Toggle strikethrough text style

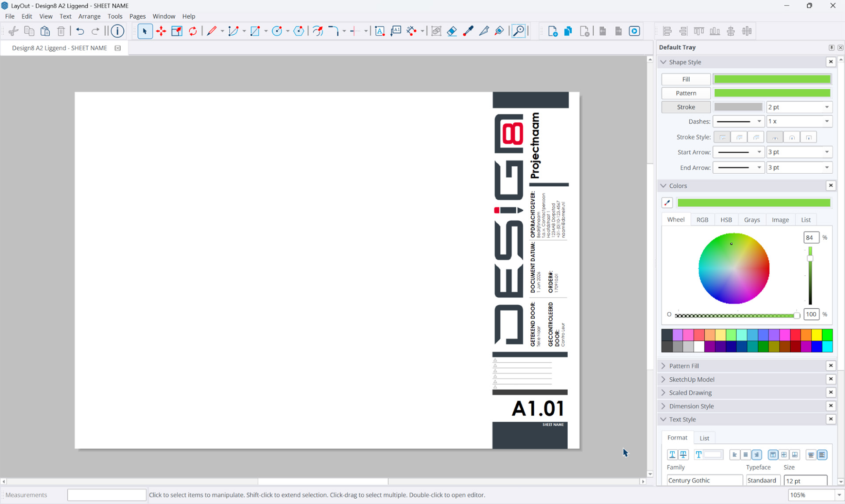pos(683,455)
